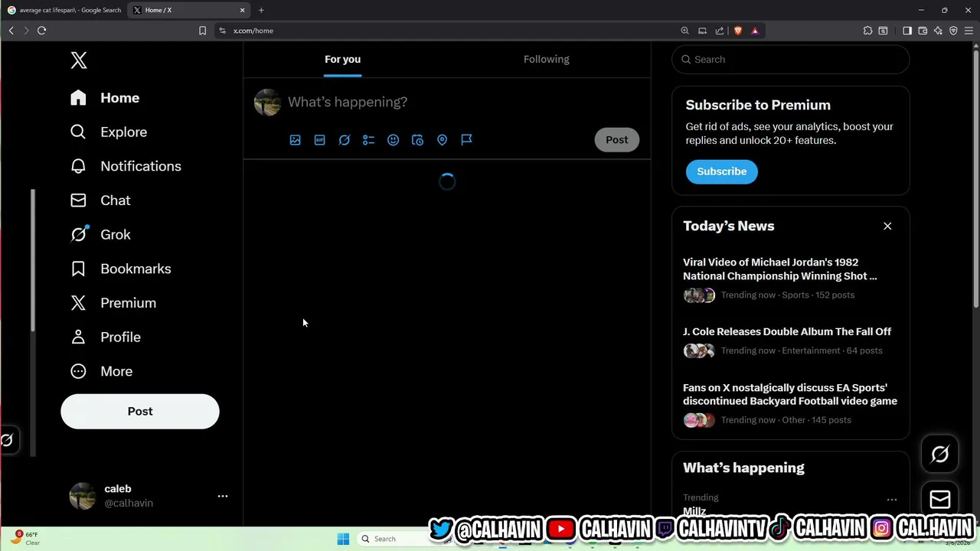Open the browser zoom control

[684, 31]
